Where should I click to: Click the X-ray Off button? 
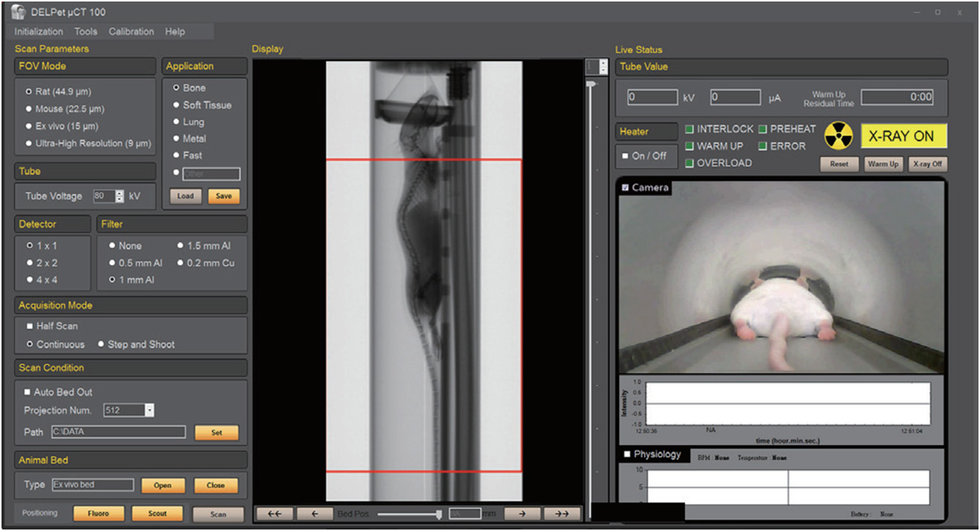(926, 164)
